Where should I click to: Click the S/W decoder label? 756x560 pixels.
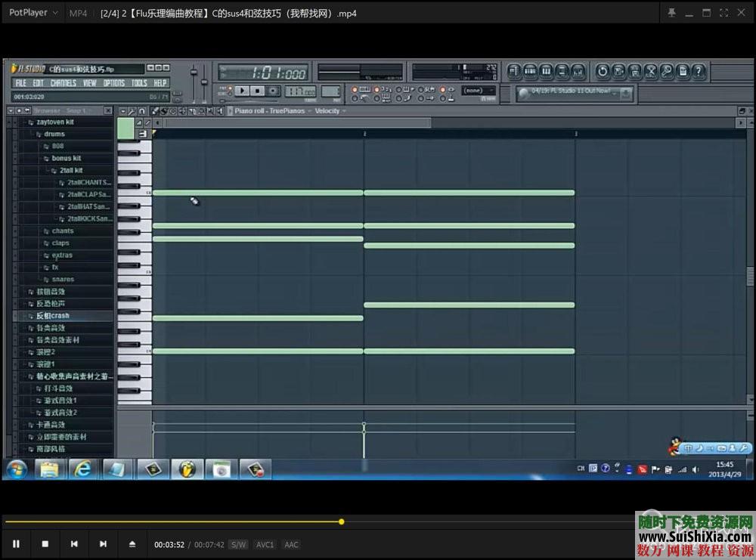click(238, 545)
